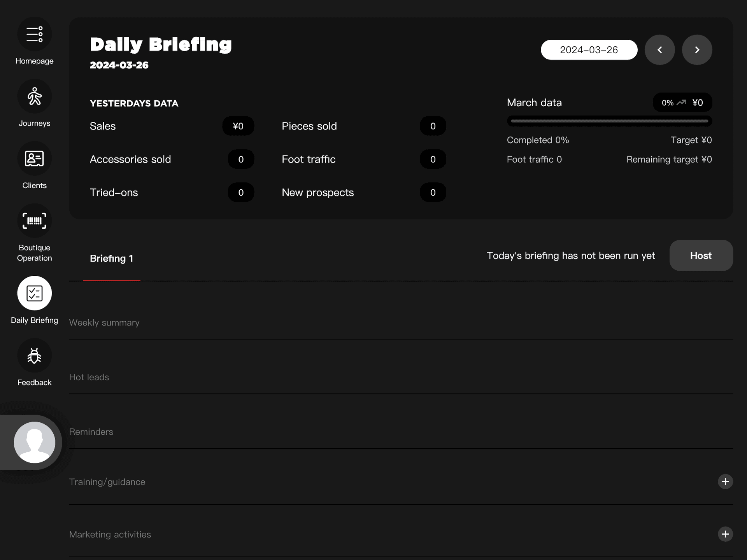
Task: Click the user profile avatar
Action: [34, 443]
